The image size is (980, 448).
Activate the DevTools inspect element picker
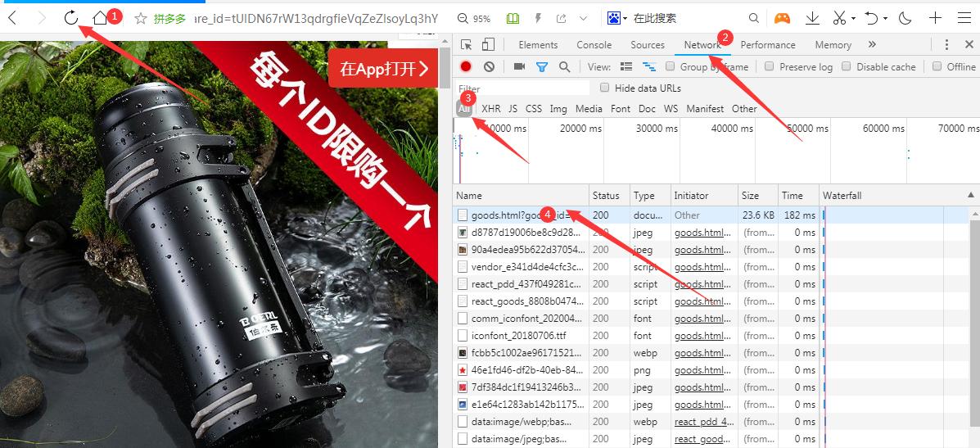click(x=466, y=44)
